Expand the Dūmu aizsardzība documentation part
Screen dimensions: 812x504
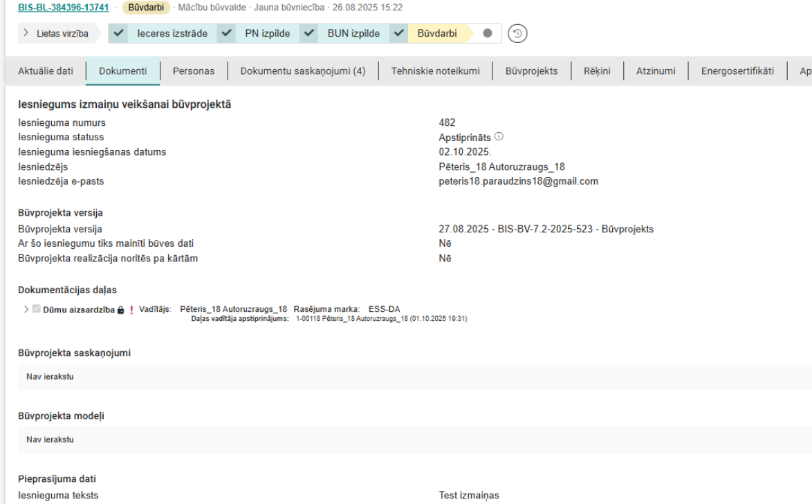click(x=26, y=309)
